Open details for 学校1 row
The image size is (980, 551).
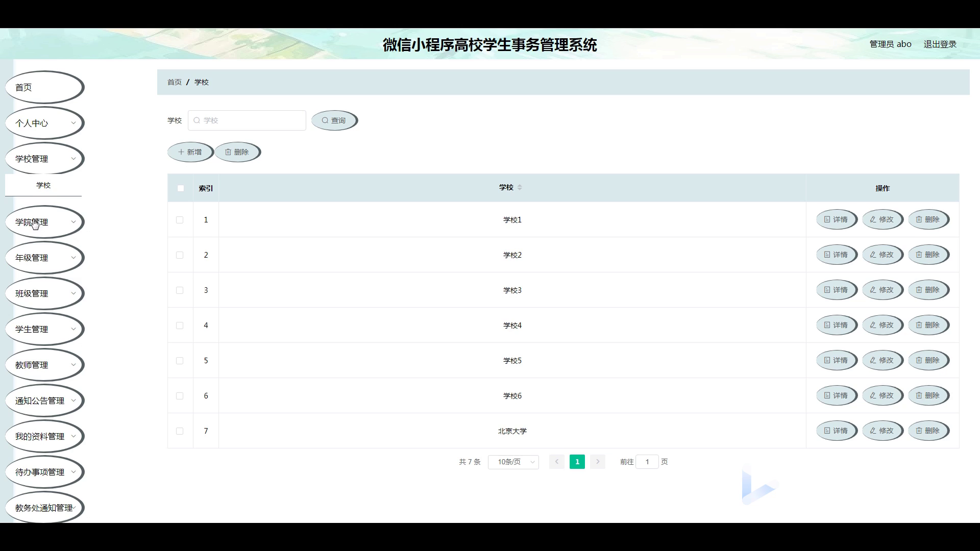pyautogui.click(x=836, y=219)
